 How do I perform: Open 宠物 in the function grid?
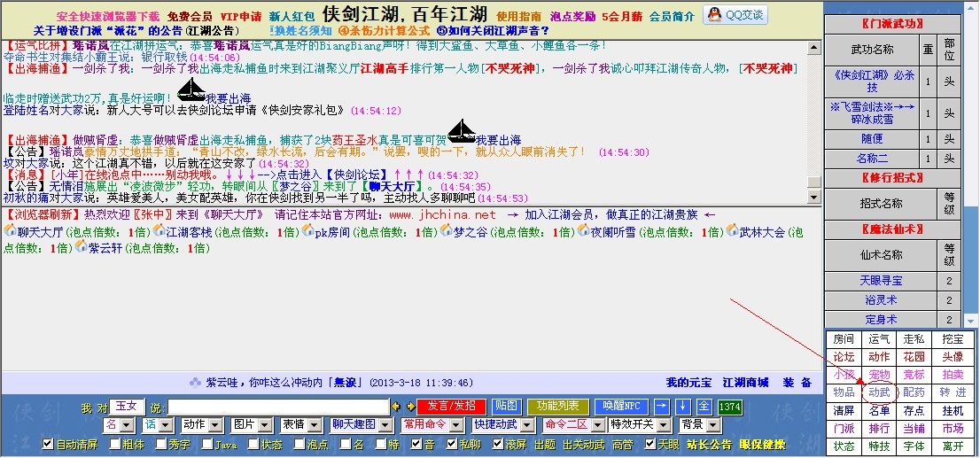click(x=879, y=375)
